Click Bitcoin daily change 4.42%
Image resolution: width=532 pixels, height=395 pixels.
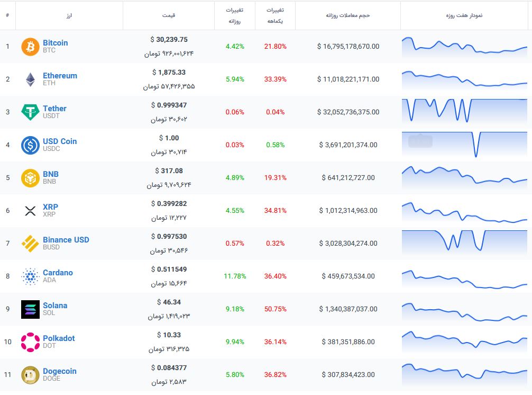click(235, 47)
